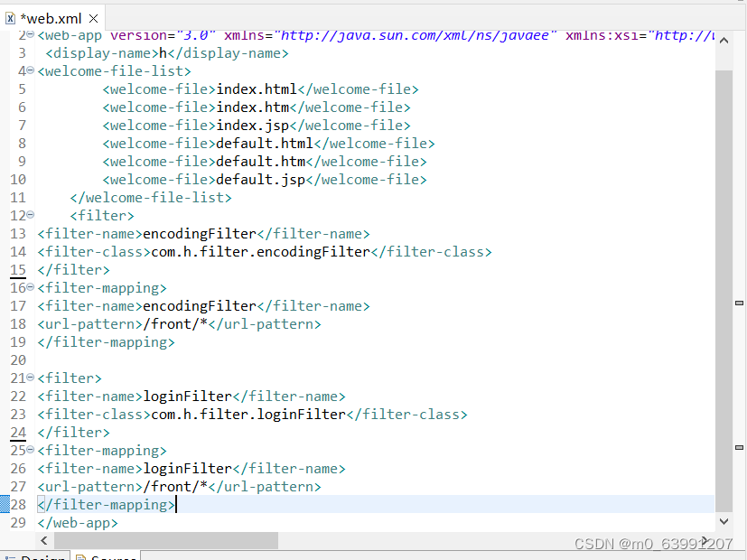
Task: Click the annotation square atop the overview ruler
Action: [x=739, y=34]
